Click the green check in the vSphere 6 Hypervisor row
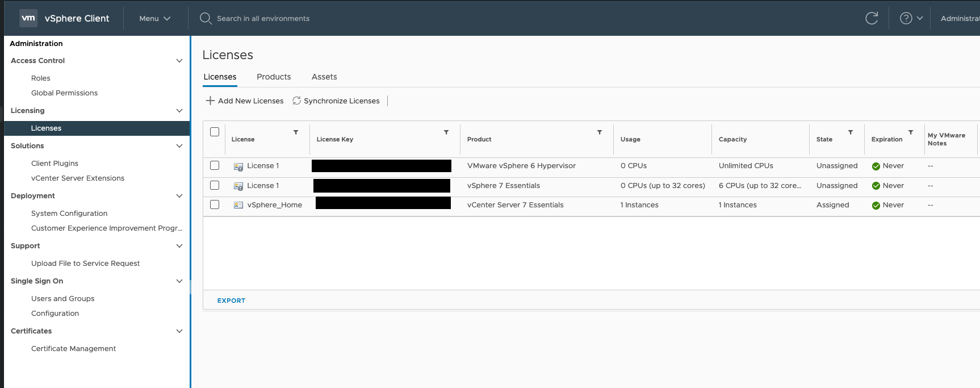 (x=876, y=166)
